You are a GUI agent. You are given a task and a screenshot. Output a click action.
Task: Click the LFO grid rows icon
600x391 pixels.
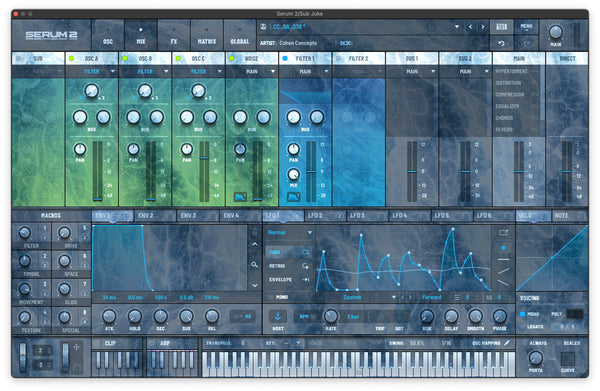pos(457,297)
